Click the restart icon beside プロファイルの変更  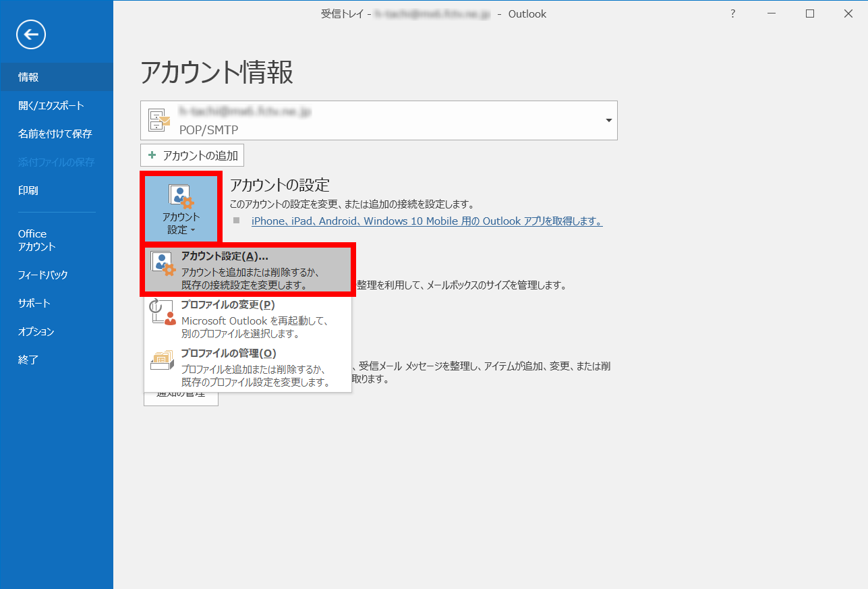(x=161, y=312)
